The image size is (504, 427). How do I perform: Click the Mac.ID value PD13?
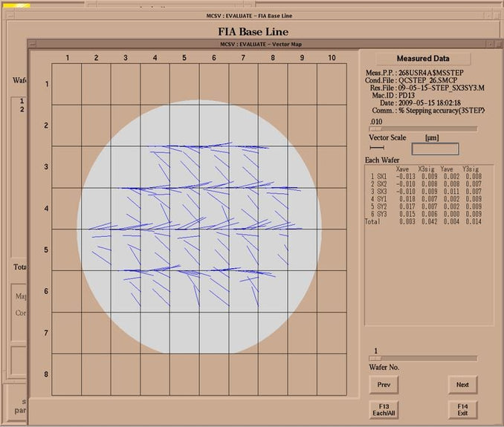click(x=407, y=95)
